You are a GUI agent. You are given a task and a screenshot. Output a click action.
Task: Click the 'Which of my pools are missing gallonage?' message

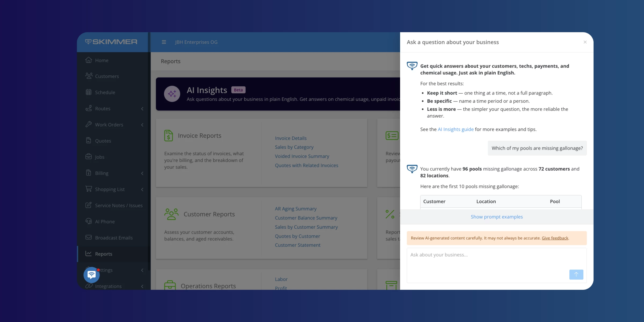point(537,148)
